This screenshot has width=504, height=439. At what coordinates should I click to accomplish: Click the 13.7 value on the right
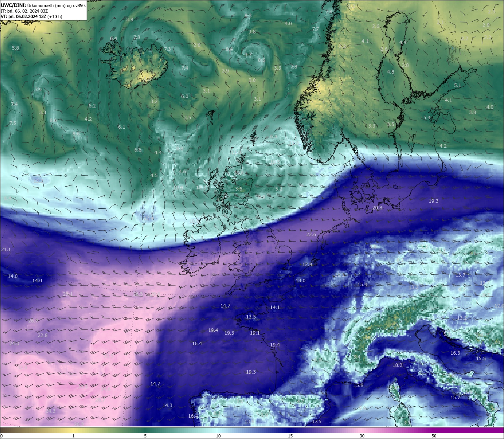460,275
